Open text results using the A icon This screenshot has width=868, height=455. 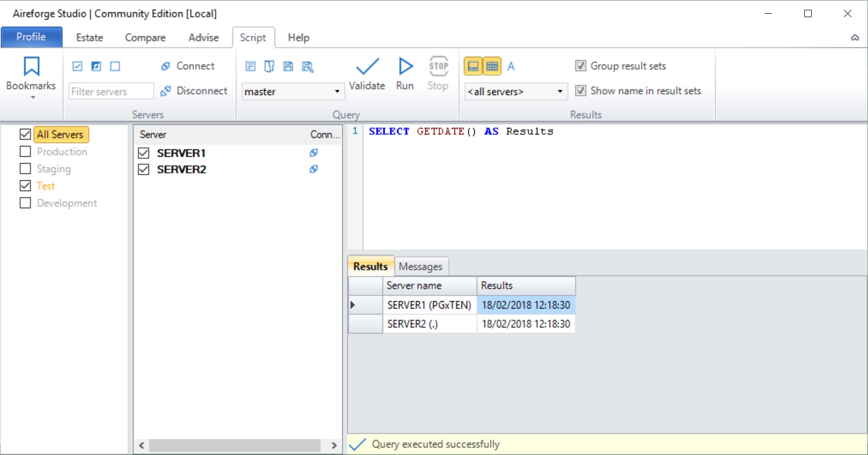(511, 66)
